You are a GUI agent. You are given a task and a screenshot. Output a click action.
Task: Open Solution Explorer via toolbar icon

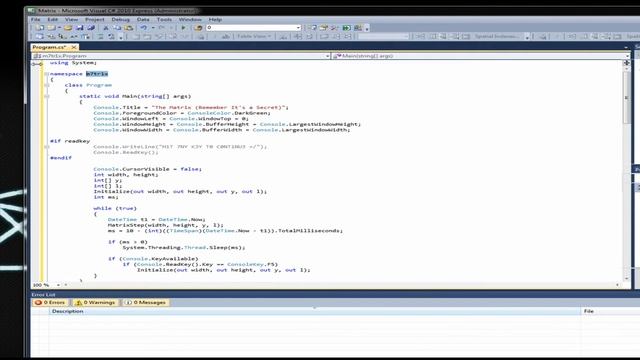tap(312, 28)
